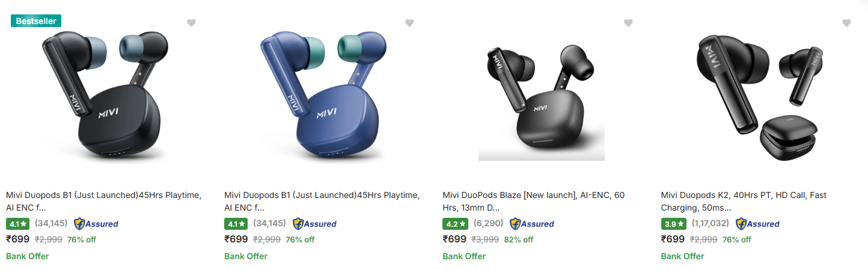
Task: Click wishlist heart on Duopods K2
Action: click(x=846, y=23)
